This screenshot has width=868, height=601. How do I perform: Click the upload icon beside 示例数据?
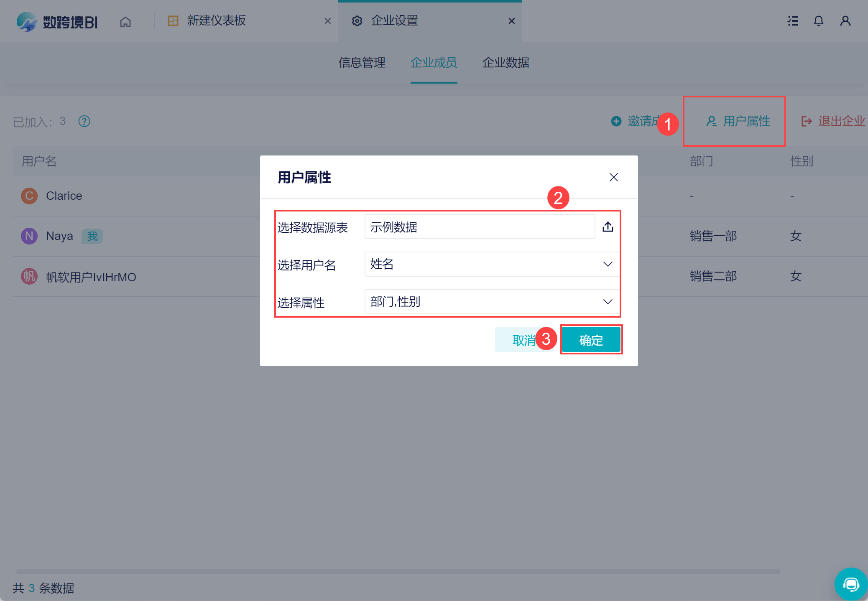(x=608, y=227)
